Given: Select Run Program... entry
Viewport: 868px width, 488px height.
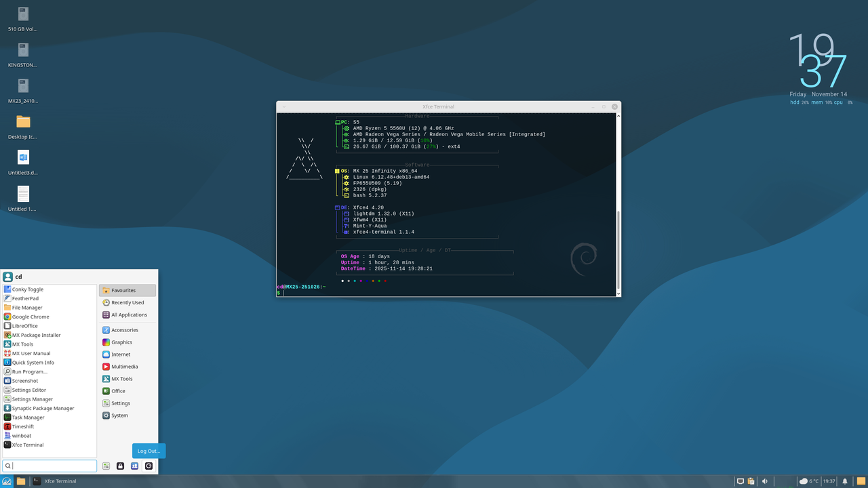Looking at the screenshot, I should click(50, 371).
